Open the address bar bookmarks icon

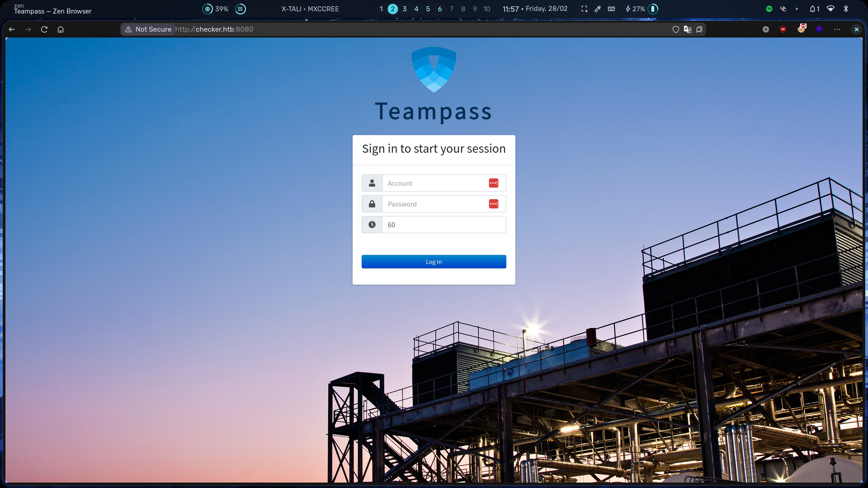point(699,29)
